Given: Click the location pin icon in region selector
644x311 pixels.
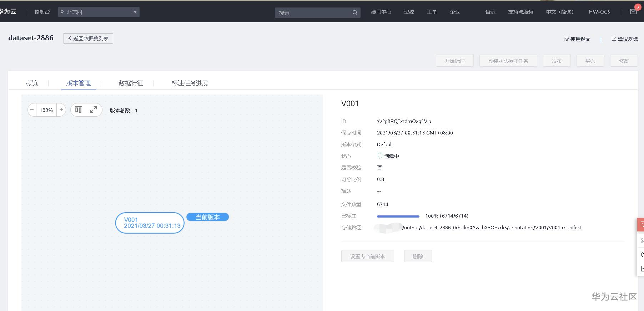Looking at the screenshot, I should [x=62, y=12].
